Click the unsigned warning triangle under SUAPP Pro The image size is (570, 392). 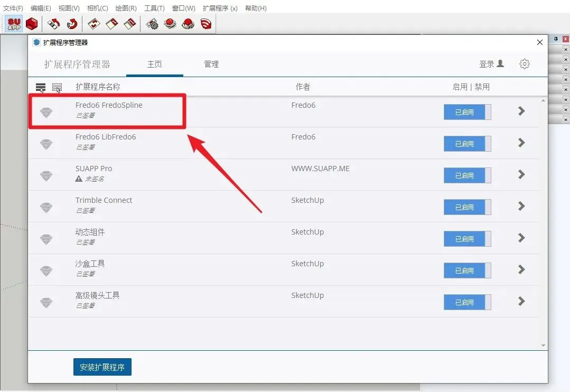point(79,179)
